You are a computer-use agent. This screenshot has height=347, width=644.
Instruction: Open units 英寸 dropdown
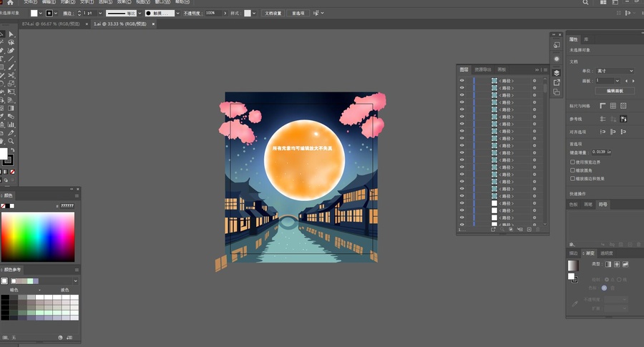coord(615,71)
